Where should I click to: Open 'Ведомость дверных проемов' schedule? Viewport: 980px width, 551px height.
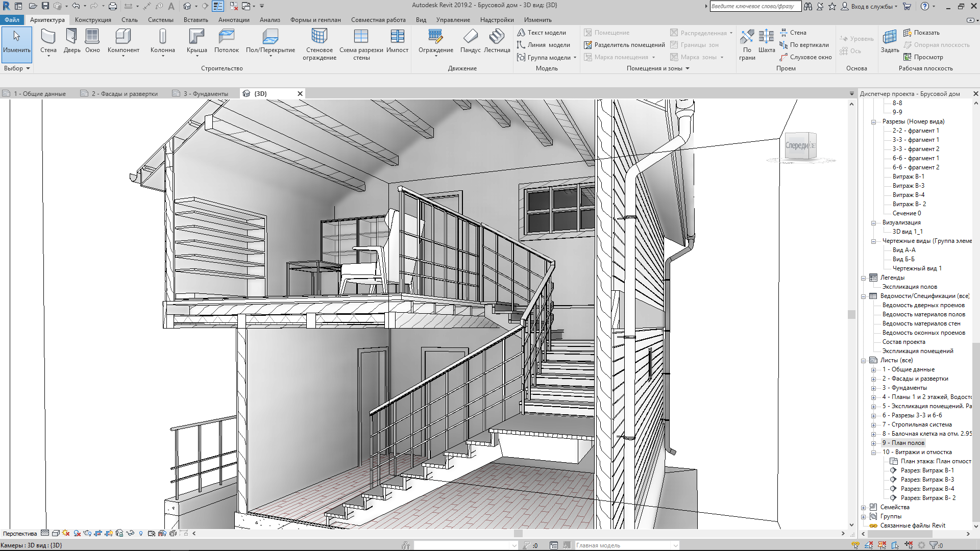tap(923, 305)
